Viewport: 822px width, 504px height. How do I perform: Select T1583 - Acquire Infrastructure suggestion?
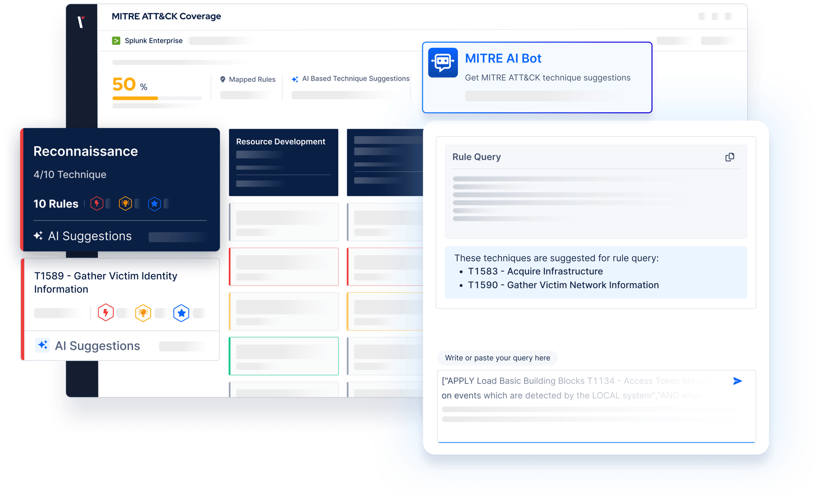(535, 271)
